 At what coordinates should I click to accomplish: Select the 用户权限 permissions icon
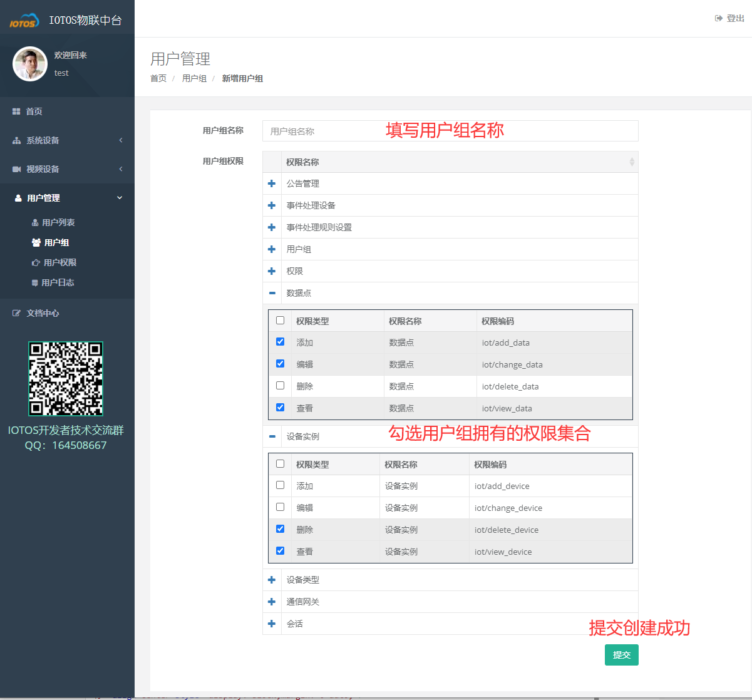point(36,262)
